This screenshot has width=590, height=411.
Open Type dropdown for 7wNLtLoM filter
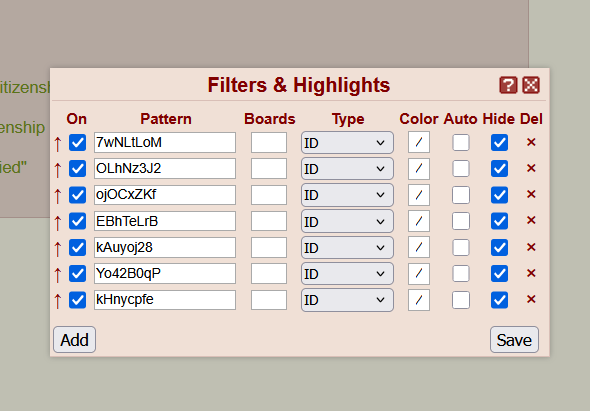coord(347,143)
